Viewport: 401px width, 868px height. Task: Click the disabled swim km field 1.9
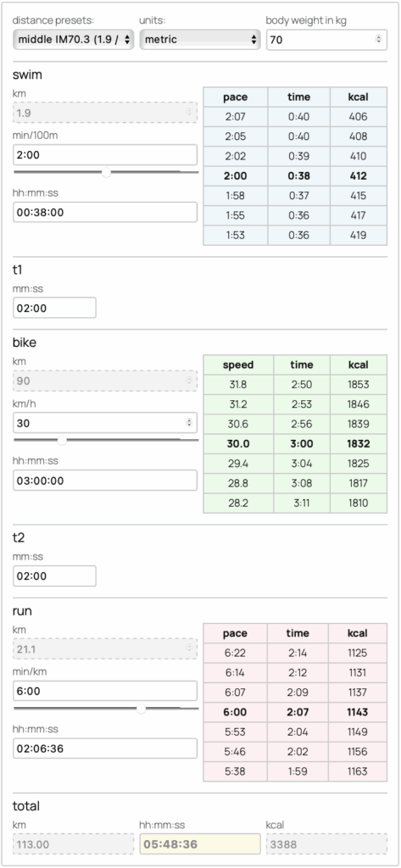point(105,113)
